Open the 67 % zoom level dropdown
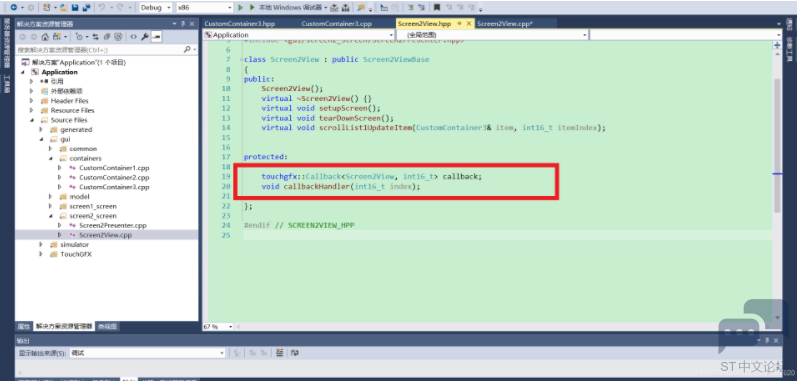This screenshot has height=382, width=797. pyautogui.click(x=219, y=327)
